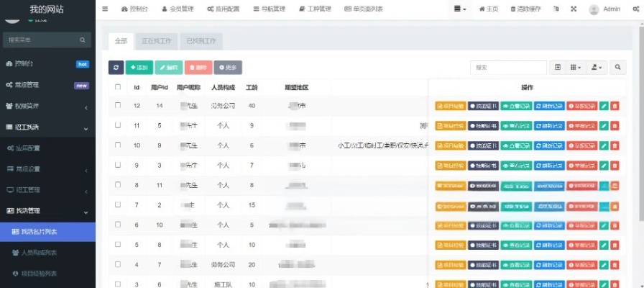
Task: Switch to the 全部 tab
Action: [x=121, y=41]
